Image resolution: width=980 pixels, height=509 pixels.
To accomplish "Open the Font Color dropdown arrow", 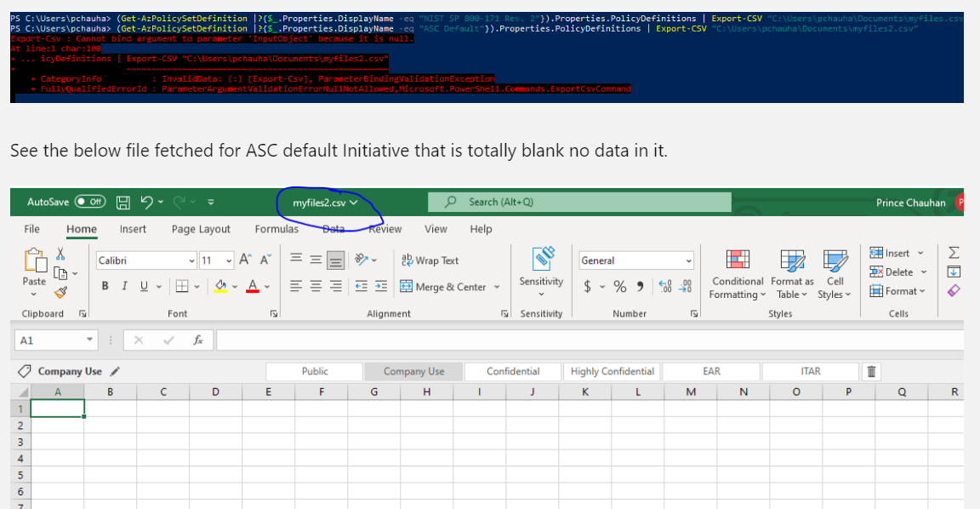I will coord(267,286).
